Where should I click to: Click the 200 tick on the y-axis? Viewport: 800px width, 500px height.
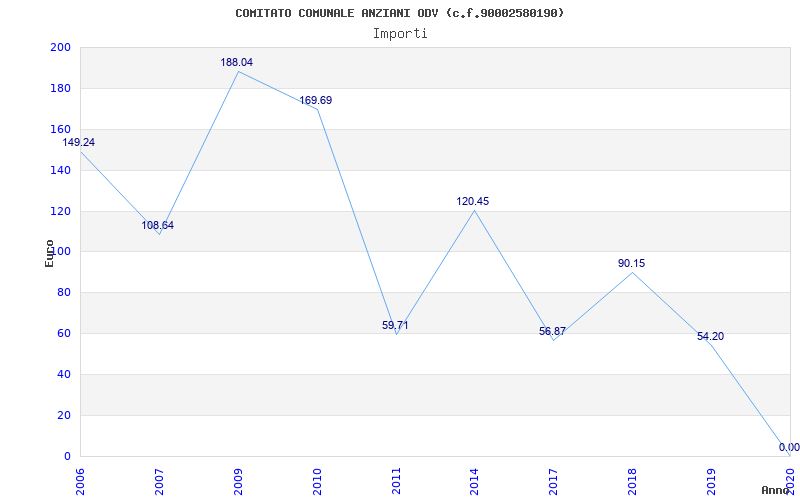click(60, 47)
